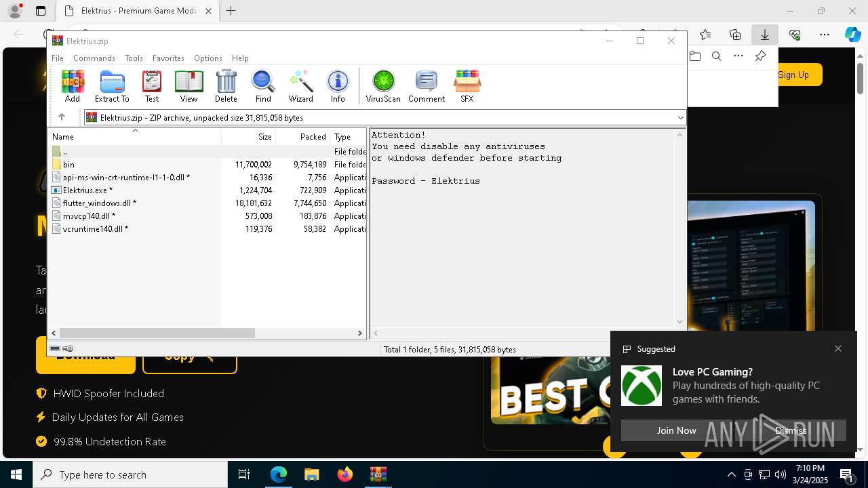The height and width of the screenshot is (488, 868).
Task: Open new tab in Edge
Action: click(x=231, y=11)
